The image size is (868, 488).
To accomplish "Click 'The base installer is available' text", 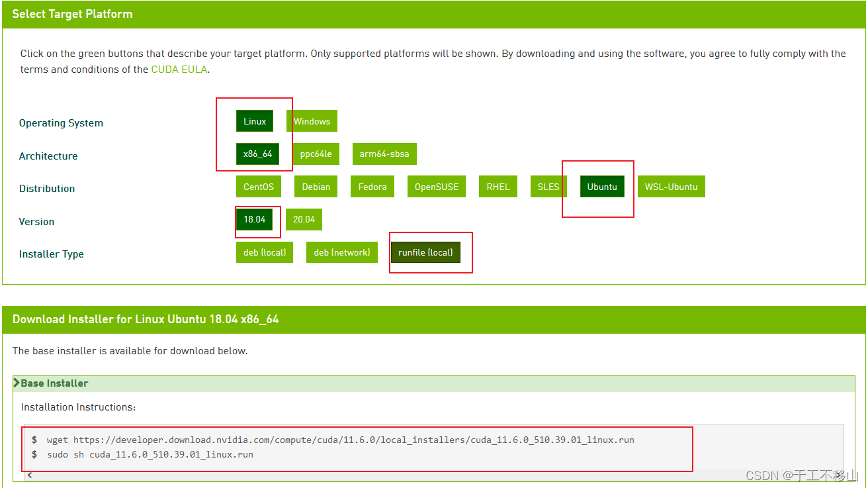I will click(x=130, y=351).
